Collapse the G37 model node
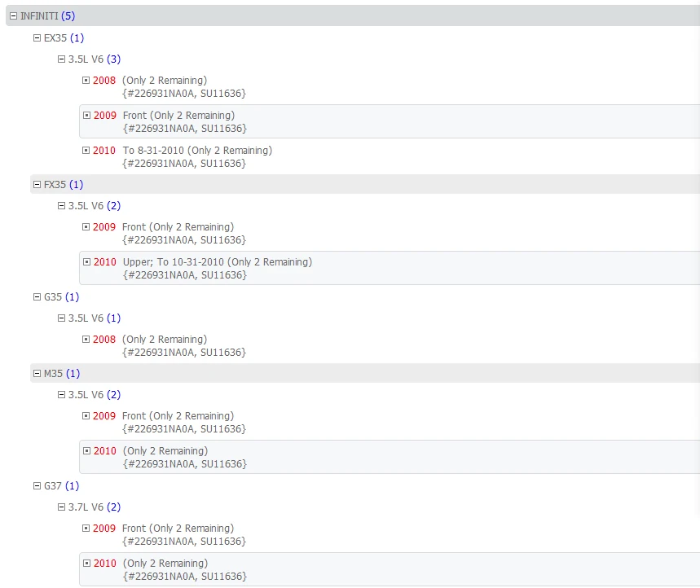The width and height of the screenshot is (700, 588). pos(37,486)
